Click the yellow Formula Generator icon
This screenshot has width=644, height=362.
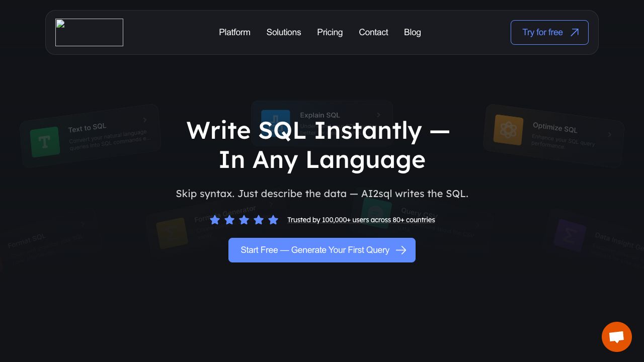click(x=172, y=233)
